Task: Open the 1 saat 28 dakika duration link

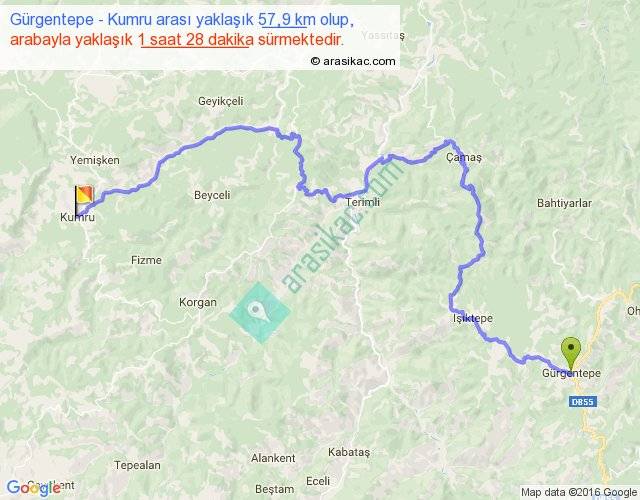Action: coord(196,40)
